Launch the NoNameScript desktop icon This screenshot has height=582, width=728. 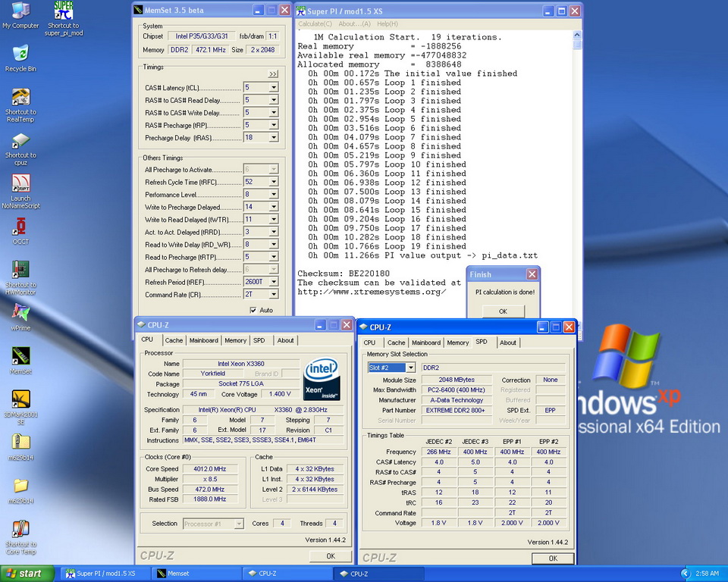21,191
